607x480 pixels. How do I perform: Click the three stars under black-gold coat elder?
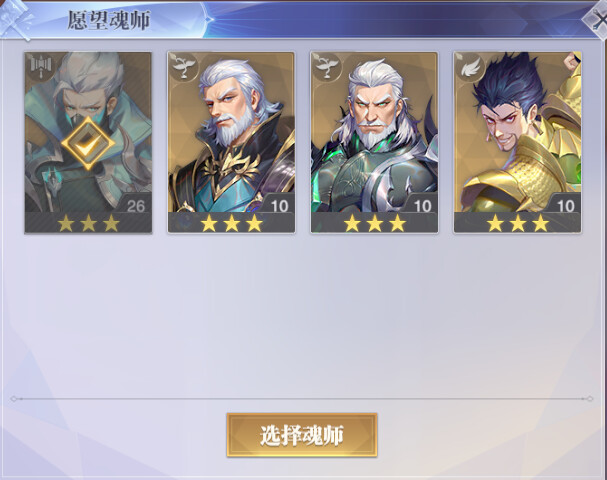231,223
